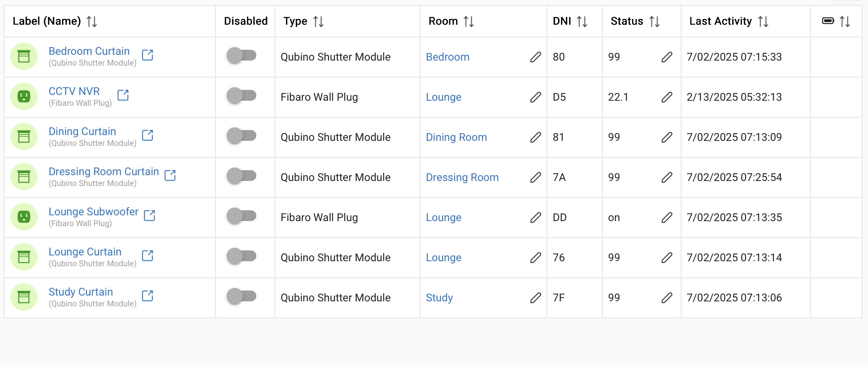Disable the CCTV NVR device toggle
Screen dimensions: 868x365
(x=242, y=96)
